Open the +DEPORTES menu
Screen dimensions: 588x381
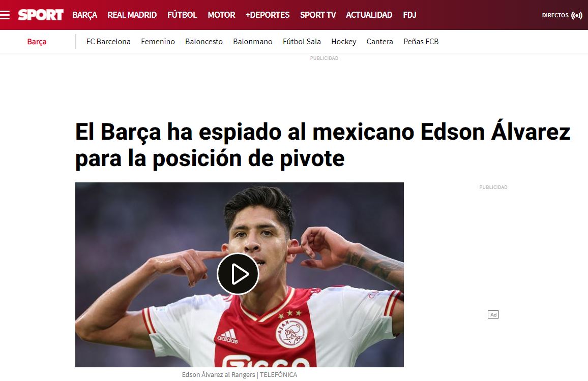pyautogui.click(x=268, y=15)
